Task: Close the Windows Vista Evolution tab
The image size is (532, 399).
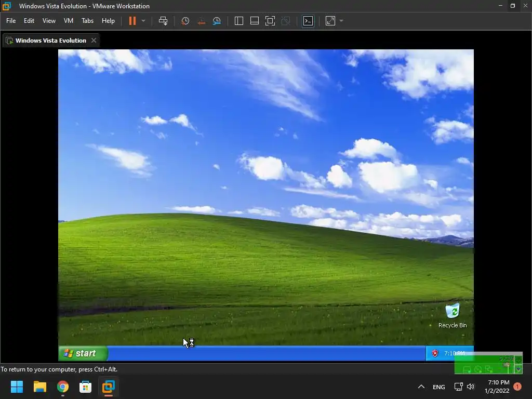Action: pos(94,41)
